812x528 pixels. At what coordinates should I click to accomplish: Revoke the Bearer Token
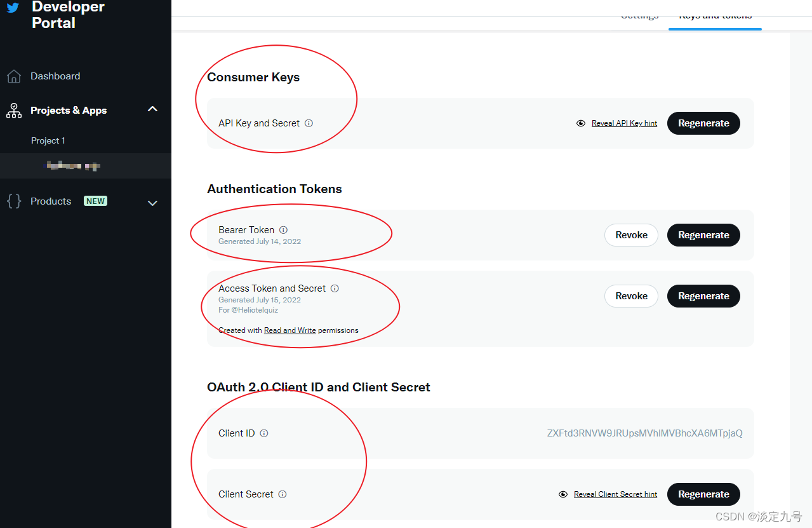(631, 235)
